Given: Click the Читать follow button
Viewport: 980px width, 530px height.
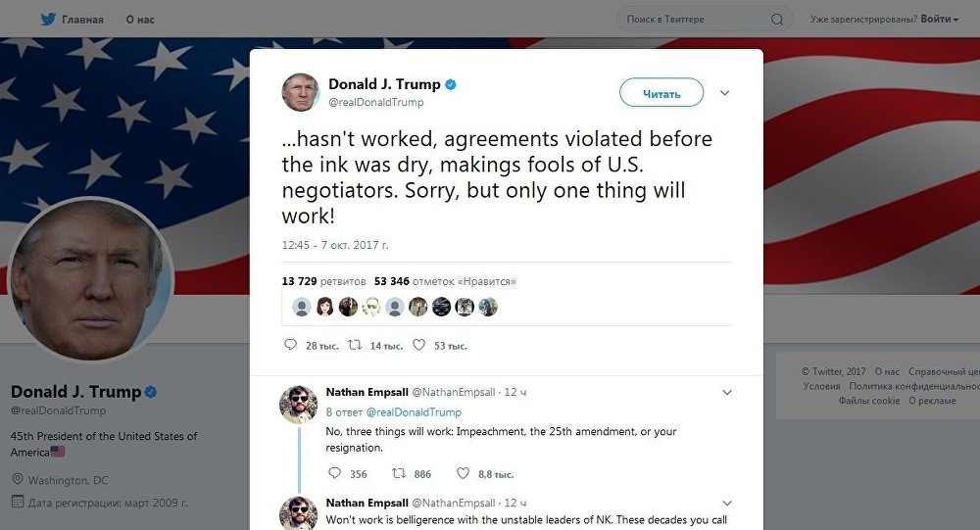Looking at the screenshot, I should 661,93.
